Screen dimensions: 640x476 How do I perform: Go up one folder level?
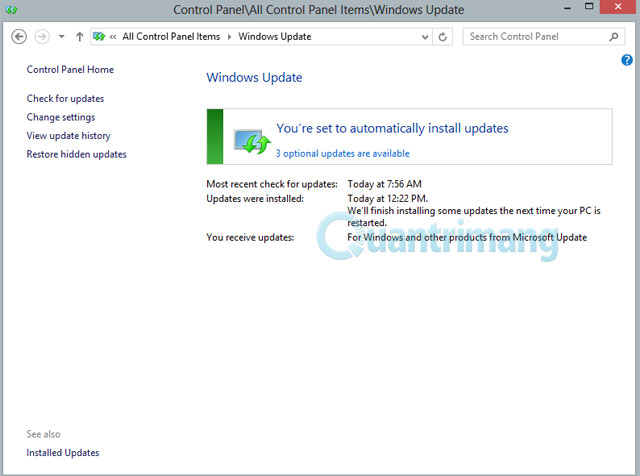click(80, 37)
